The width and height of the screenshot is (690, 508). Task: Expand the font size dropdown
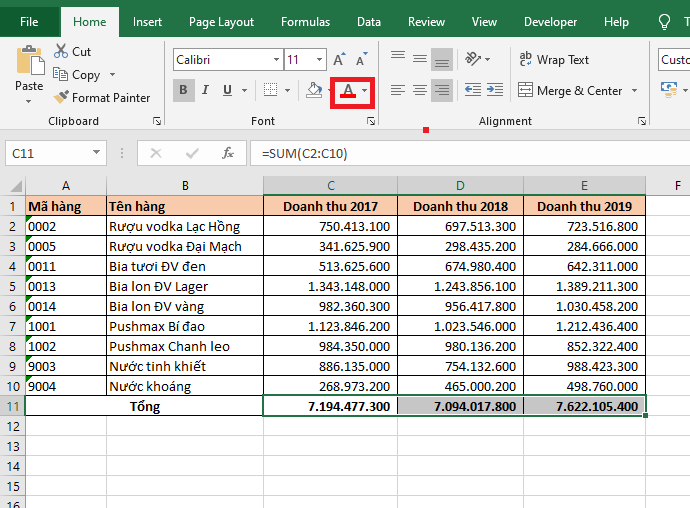pyautogui.click(x=321, y=60)
